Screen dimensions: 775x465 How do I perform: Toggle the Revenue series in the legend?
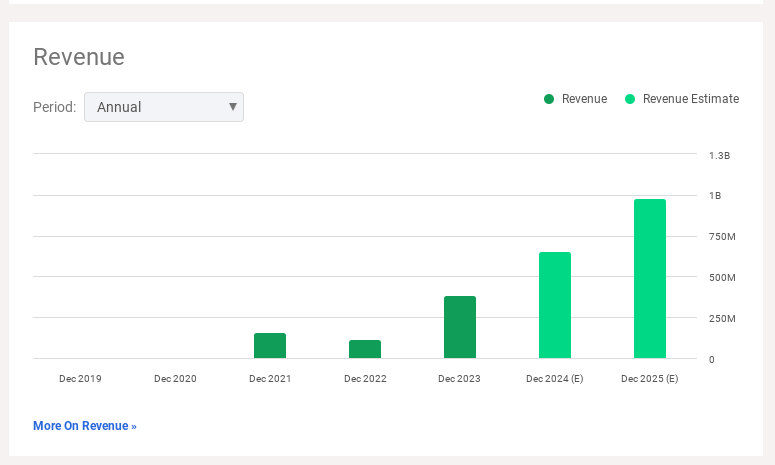coord(584,99)
